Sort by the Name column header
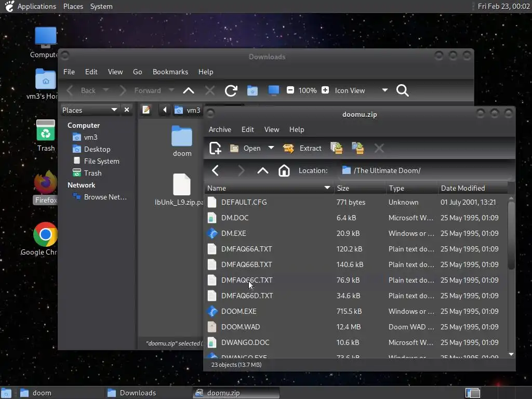Image resolution: width=532 pixels, height=399 pixels. coord(270,188)
